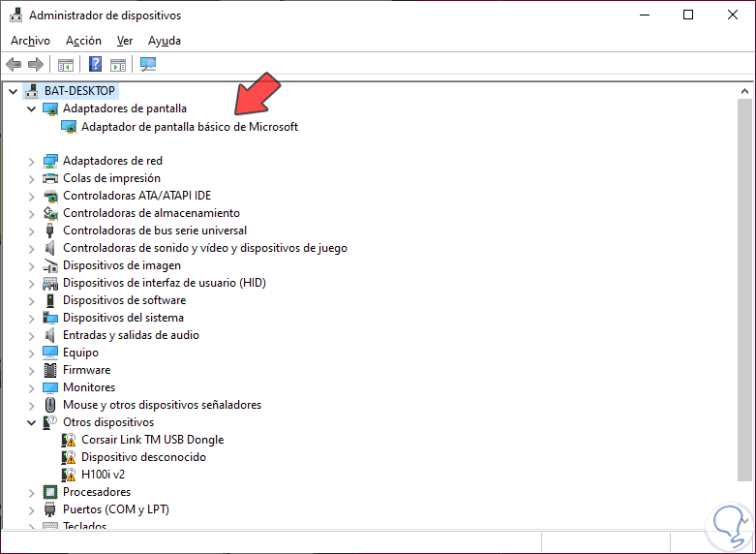The height and width of the screenshot is (554, 756).
Task: Select Adaptador de pantalla básico de Microsoft
Action: pos(190,127)
